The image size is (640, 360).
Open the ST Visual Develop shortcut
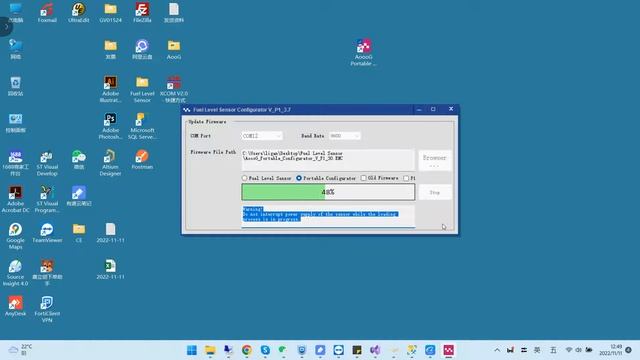(47, 162)
